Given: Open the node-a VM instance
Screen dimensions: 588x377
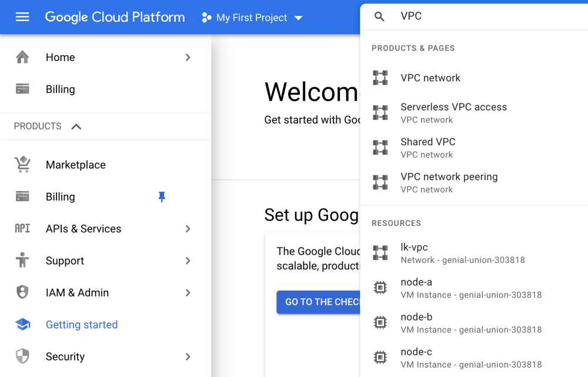Looking at the screenshot, I should click(x=416, y=288).
